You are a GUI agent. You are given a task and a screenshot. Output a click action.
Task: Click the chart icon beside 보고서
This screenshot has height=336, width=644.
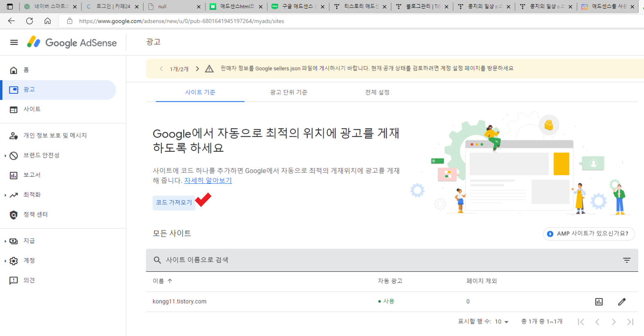[14, 175]
